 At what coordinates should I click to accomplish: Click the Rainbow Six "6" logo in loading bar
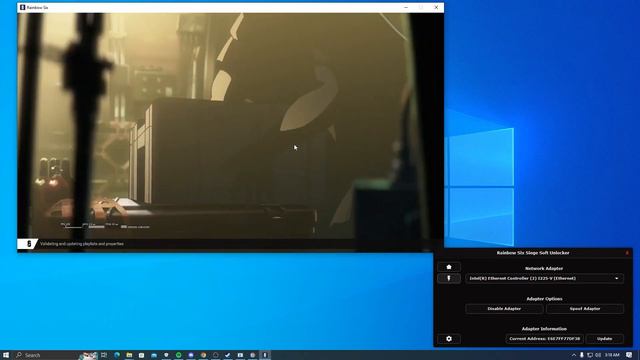pos(29,244)
